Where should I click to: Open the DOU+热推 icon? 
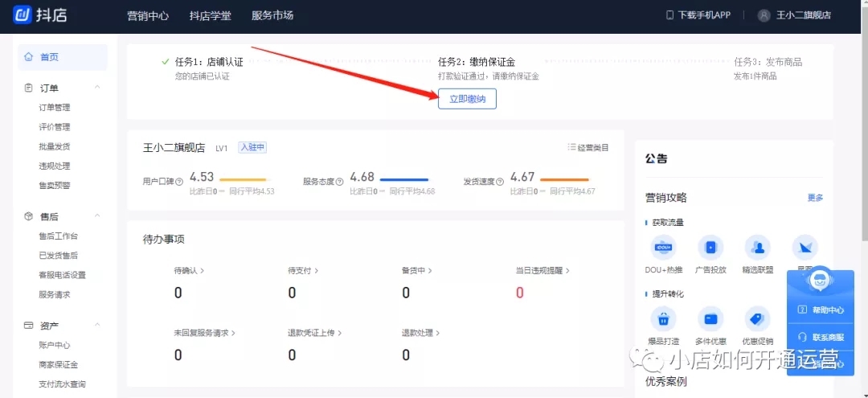point(663,248)
